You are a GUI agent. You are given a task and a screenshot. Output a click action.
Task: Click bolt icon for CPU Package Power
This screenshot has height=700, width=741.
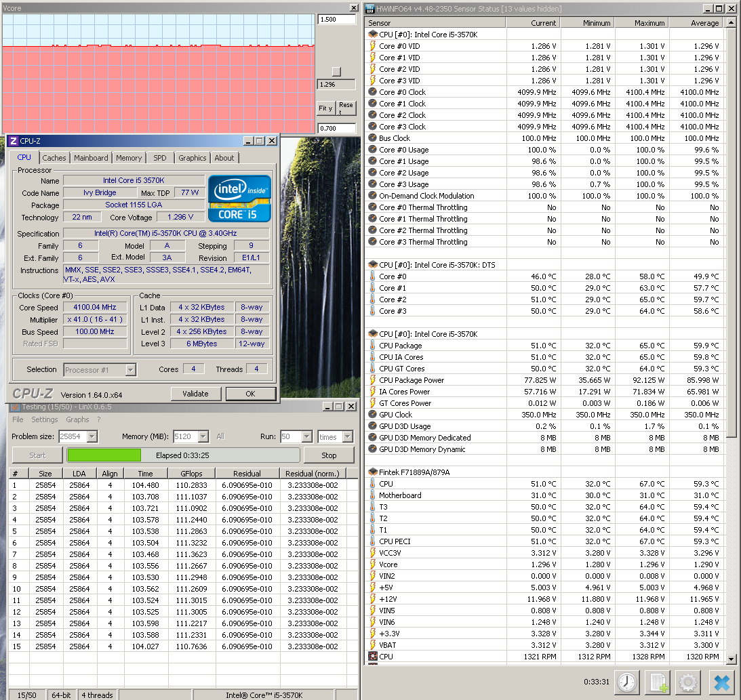pyautogui.click(x=373, y=380)
